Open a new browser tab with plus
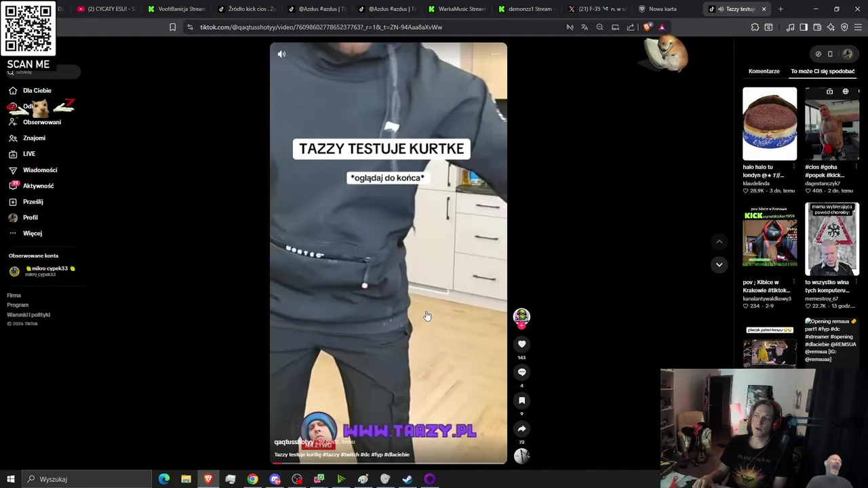 pos(781,9)
